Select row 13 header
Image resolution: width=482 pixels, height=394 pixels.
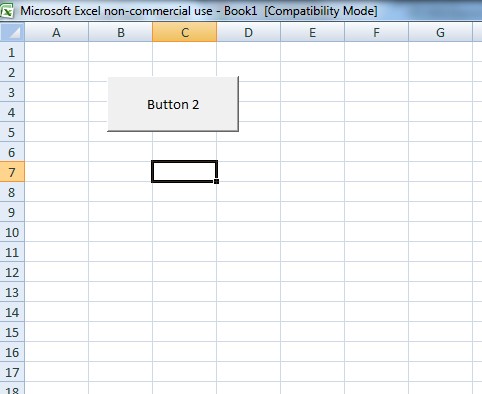(12, 292)
